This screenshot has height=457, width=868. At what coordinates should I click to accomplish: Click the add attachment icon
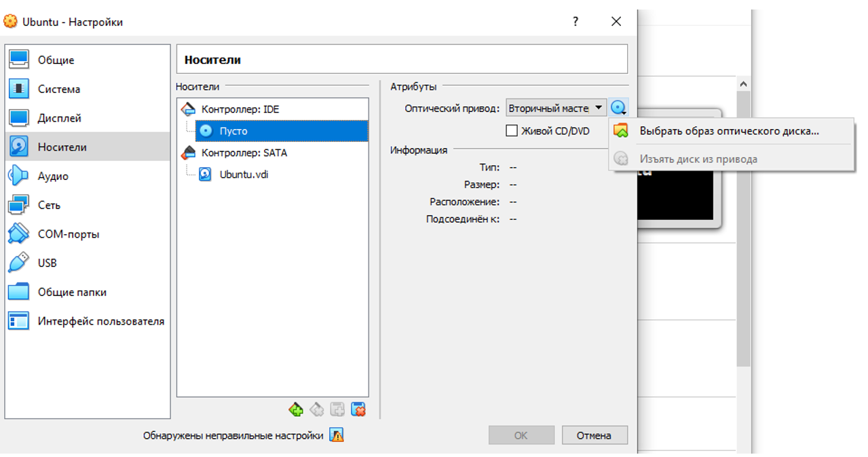point(337,409)
